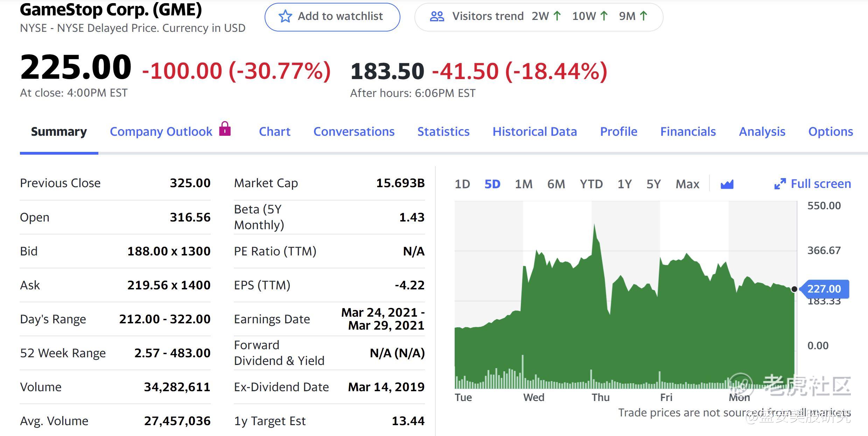Click the lock icon beside Company Outlook
Screen dimensions: 868x436
tap(225, 128)
